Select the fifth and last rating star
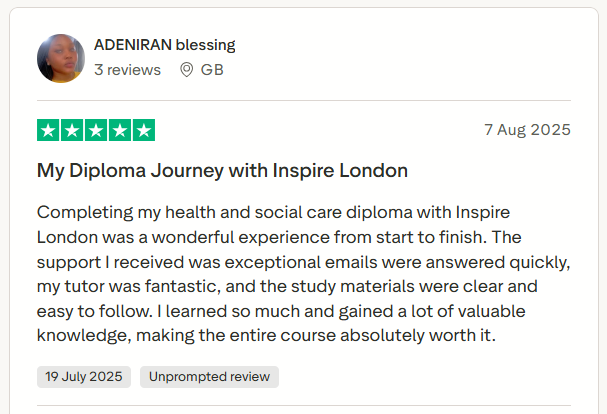 point(144,130)
